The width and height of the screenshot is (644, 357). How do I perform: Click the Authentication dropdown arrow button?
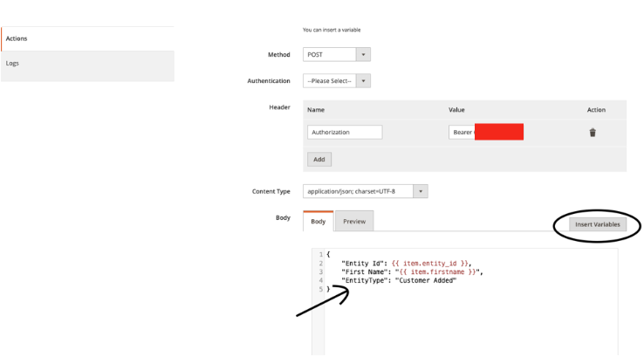click(x=364, y=81)
